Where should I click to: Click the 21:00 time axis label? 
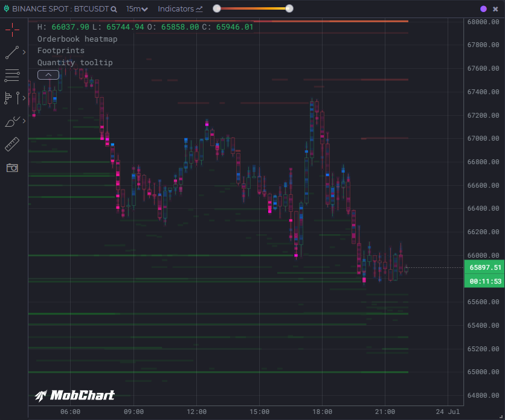(385, 412)
